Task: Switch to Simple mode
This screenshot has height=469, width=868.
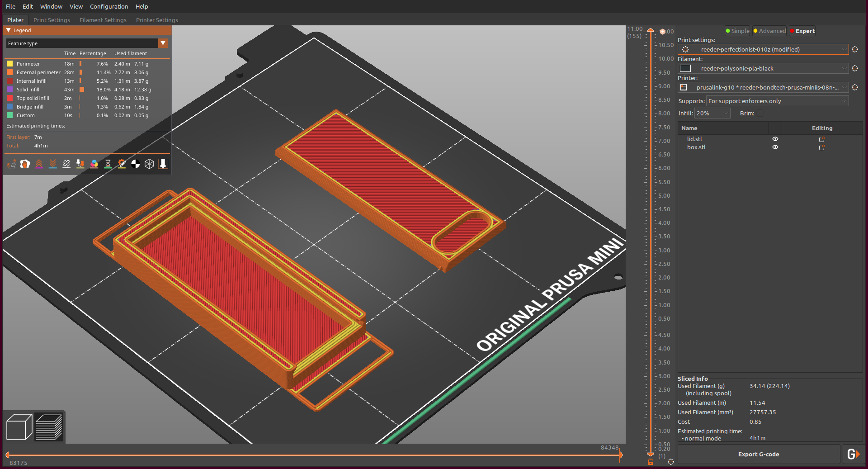Action: [x=737, y=31]
